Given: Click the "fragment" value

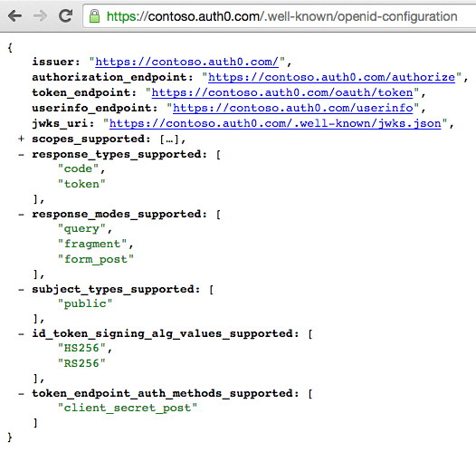Looking at the screenshot, I should tap(92, 244).
